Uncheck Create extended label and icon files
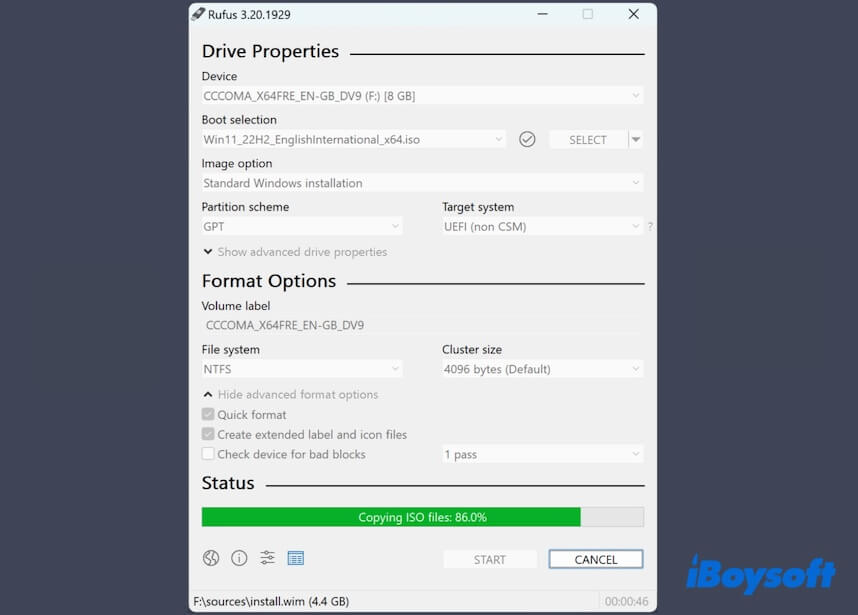 [x=207, y=434]
